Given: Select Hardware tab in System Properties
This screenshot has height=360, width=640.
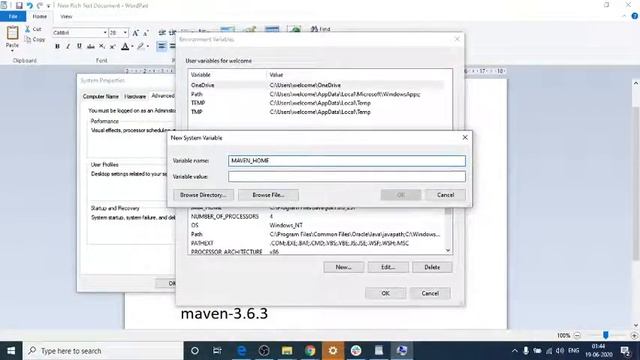Looking at the screenshot, I should pos(135,96).
